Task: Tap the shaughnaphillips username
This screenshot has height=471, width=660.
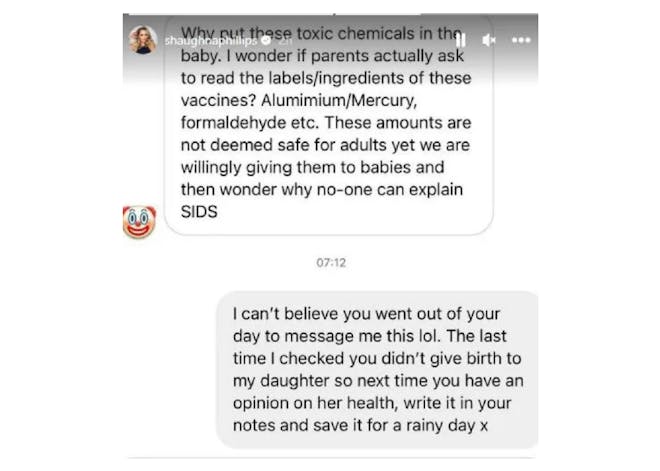Action: coord(211,40)
